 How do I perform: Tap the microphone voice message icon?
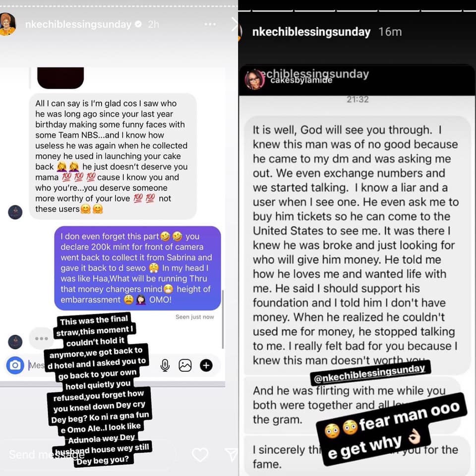pos(165,365)
